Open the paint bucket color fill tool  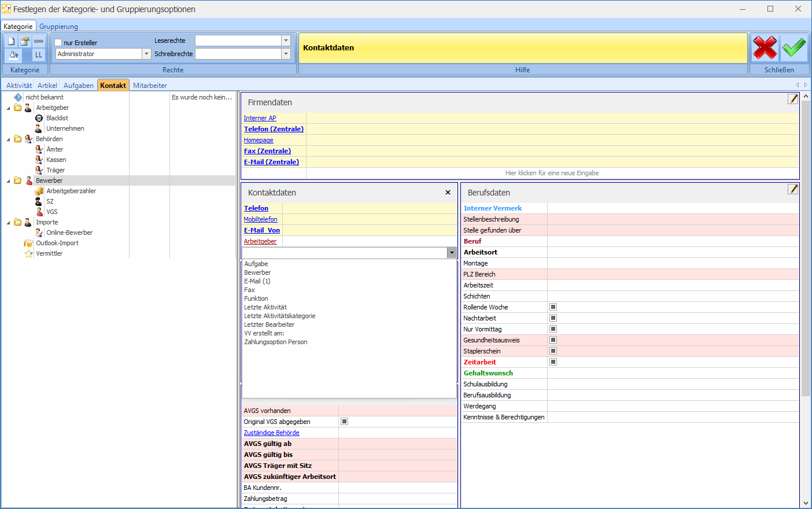point(13,55)
